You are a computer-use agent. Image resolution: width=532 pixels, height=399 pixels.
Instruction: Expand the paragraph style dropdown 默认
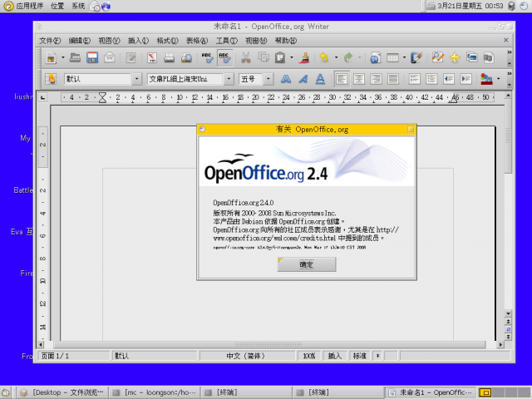136,79
